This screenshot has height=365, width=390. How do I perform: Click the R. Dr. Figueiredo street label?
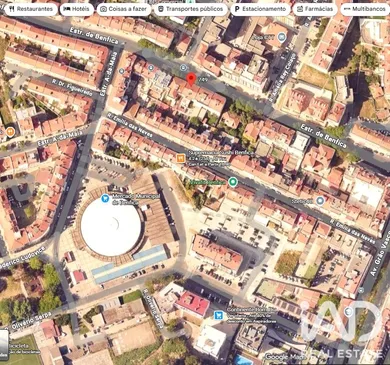point(72,87)
